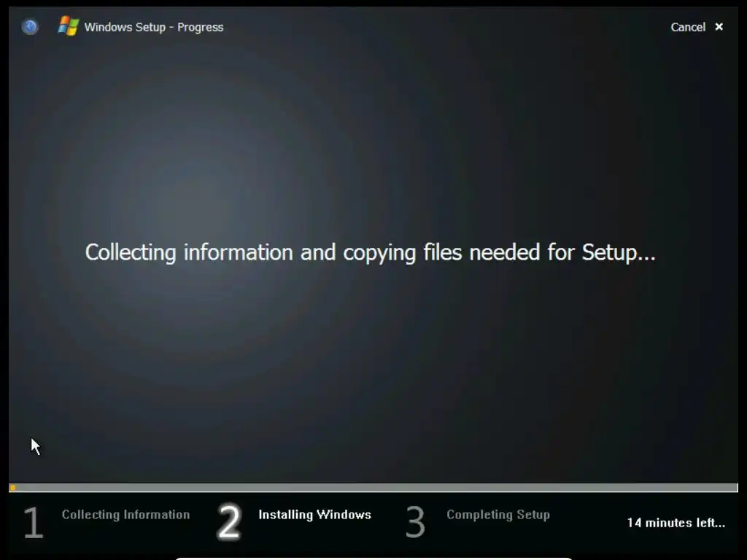Click the blue back arrow icon
747x560 pixels.
[30, 26]
